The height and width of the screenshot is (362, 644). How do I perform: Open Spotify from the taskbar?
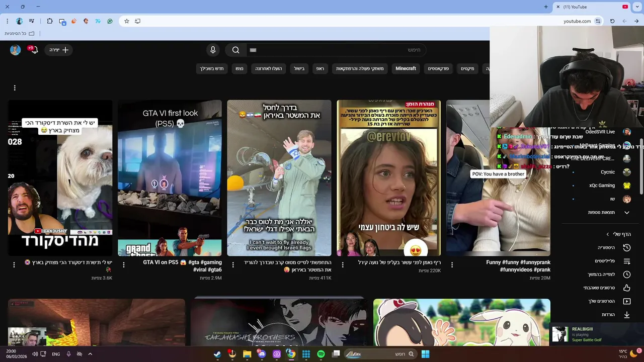tap(321, 354)
